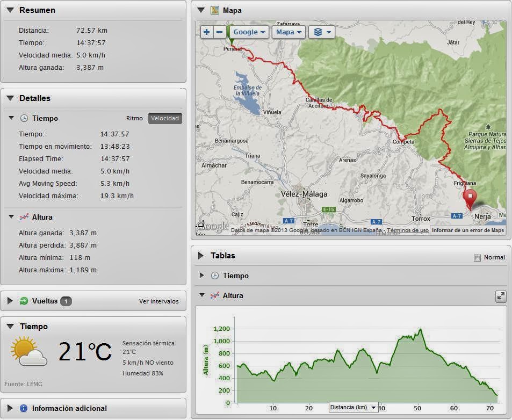Zoom in on the map with plus button
Image resolution: width=512 pixels, height=420 pixels.
[206, 32]
